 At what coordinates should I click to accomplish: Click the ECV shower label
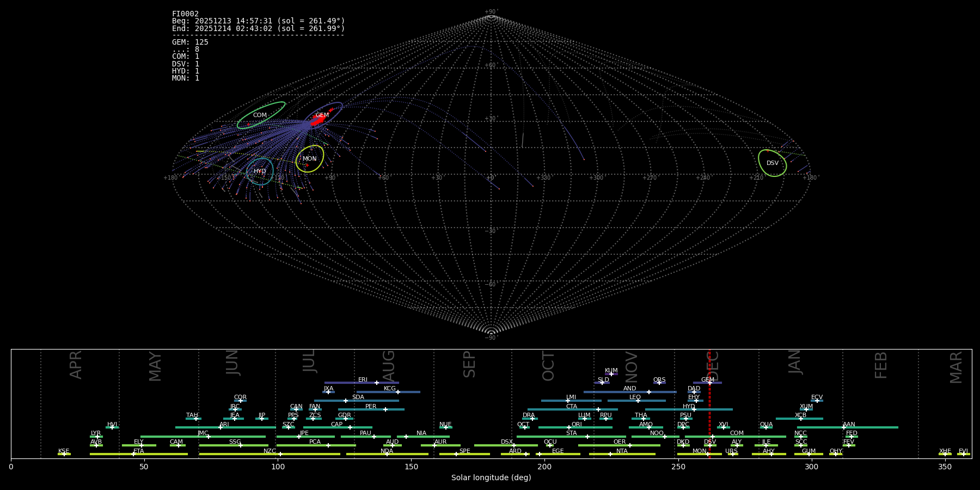(x=817, y=397)
